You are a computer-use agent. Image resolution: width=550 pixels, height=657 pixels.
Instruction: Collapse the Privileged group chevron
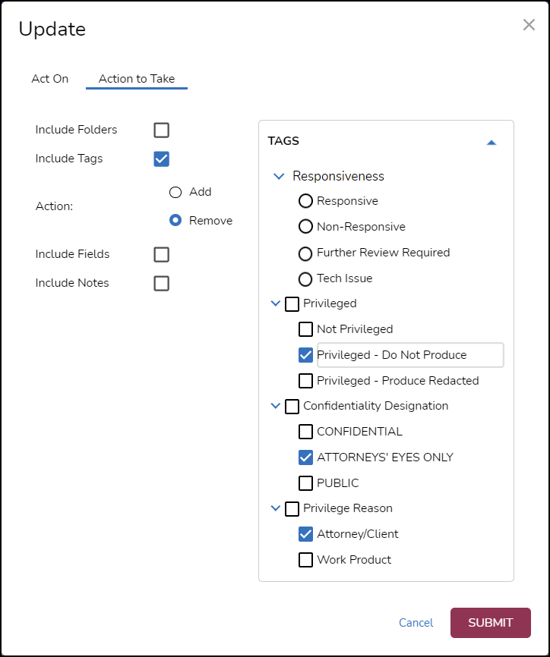click(275, 303)
